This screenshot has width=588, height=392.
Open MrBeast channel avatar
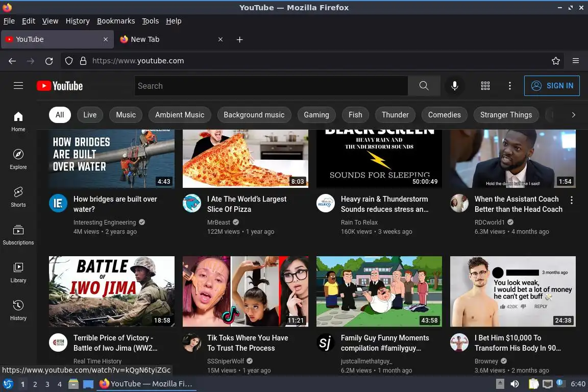tap(191, 203)
